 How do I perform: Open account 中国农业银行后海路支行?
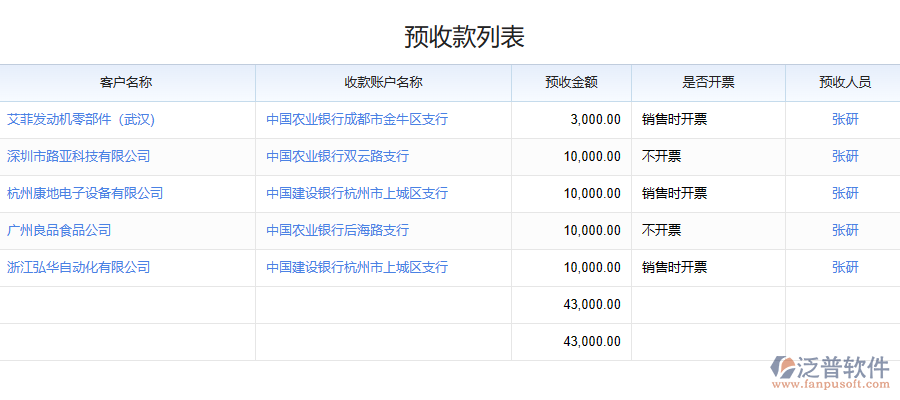pos(337,231)
